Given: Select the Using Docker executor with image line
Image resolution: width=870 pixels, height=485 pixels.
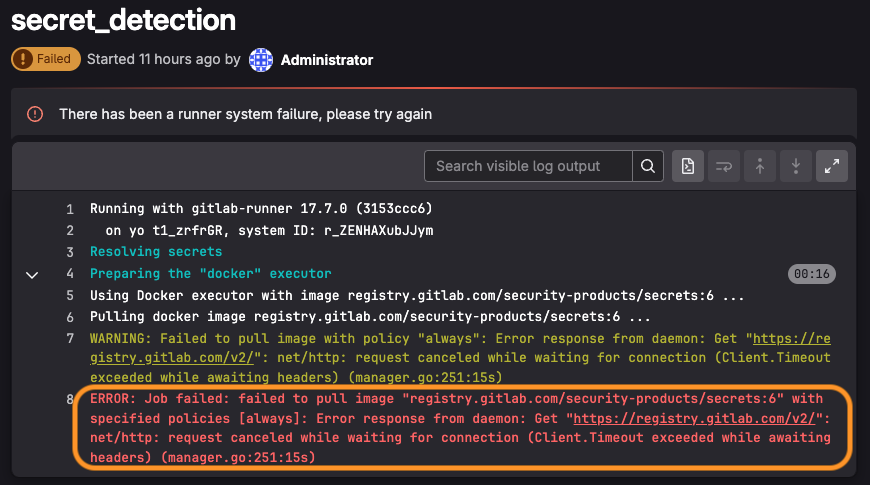Looking at the screenshot, I should click(417, 296).
